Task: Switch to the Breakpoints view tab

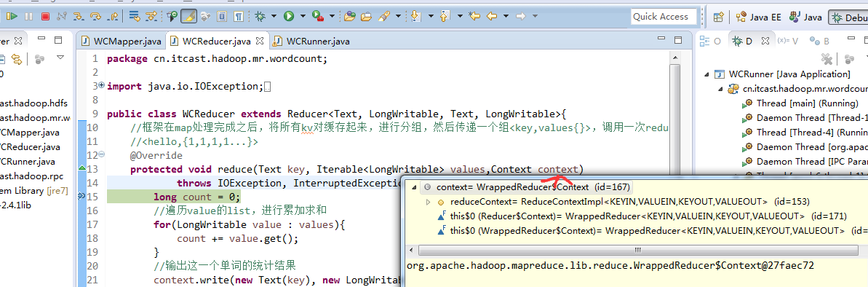Action: point(819,41)
